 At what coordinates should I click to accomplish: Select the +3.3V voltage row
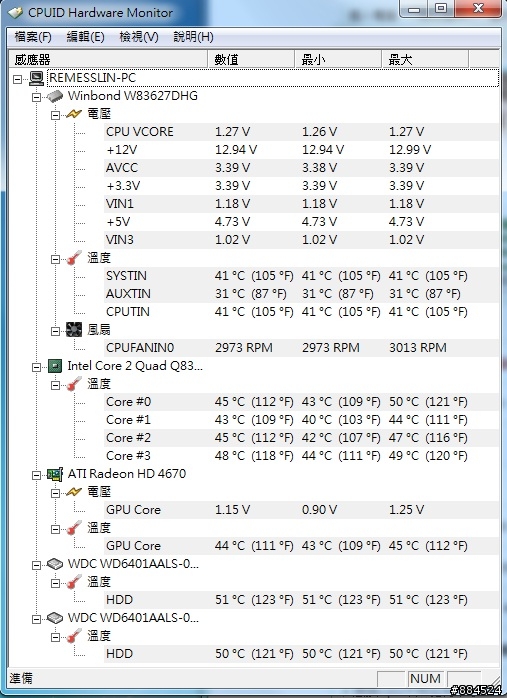pyautogui.click(x=301, y=186)
